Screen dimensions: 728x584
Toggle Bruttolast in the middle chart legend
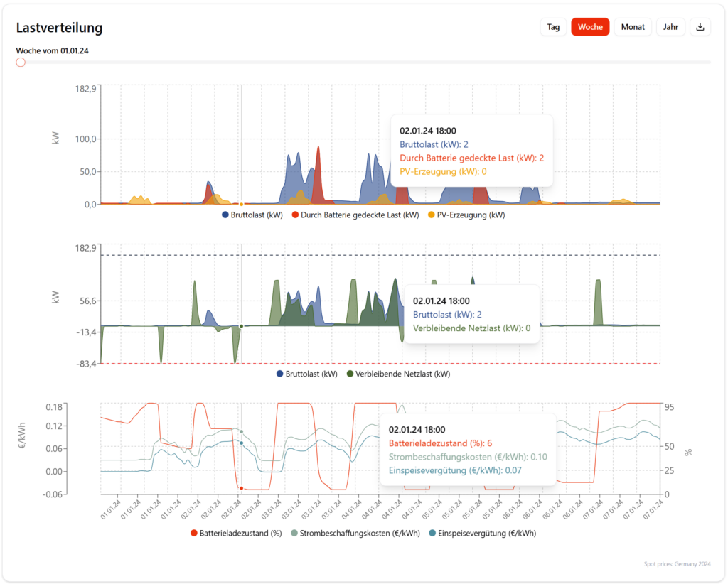tap(311, 374)
